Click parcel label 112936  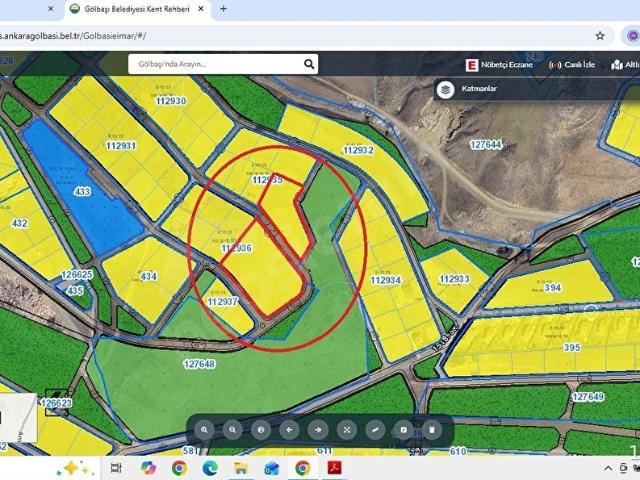(x=237, y=248)
